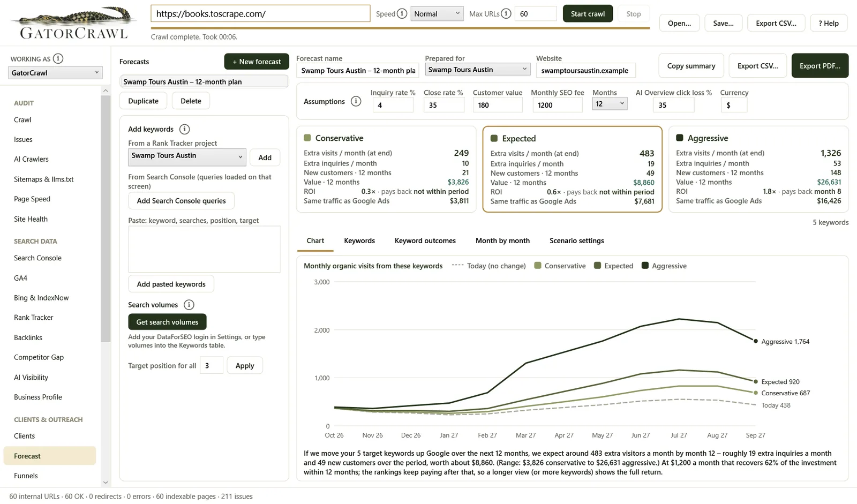
Task: Click Add Search Console queries
Action: click(182, 201)
